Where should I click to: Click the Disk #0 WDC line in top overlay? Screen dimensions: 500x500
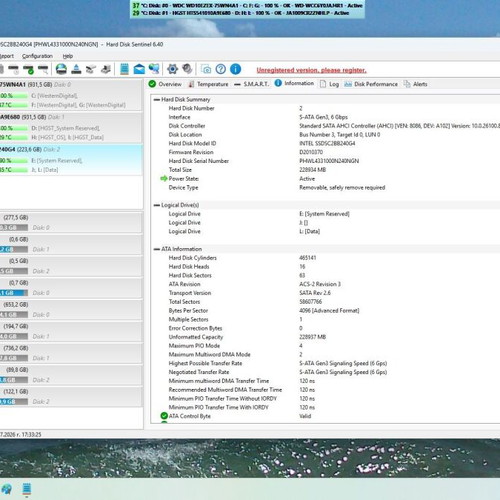point(247,6)
